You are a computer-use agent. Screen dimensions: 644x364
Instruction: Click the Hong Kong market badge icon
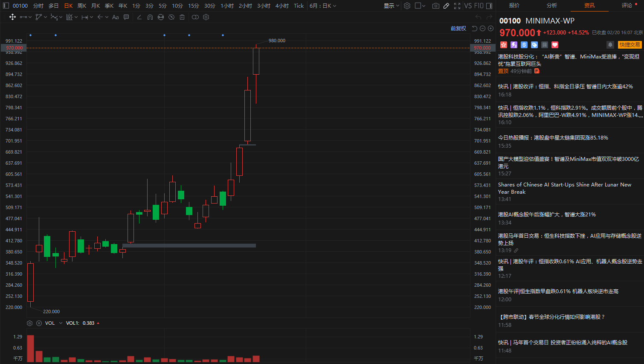pyautogui.click(x=504, y=44)
